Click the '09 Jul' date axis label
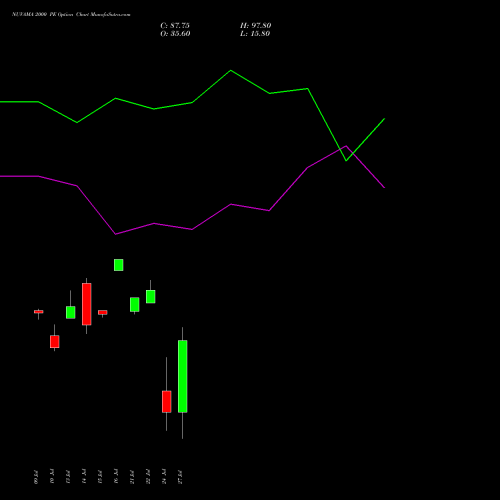Viewport: 500px width, 500px height. (x=36, y=477)
